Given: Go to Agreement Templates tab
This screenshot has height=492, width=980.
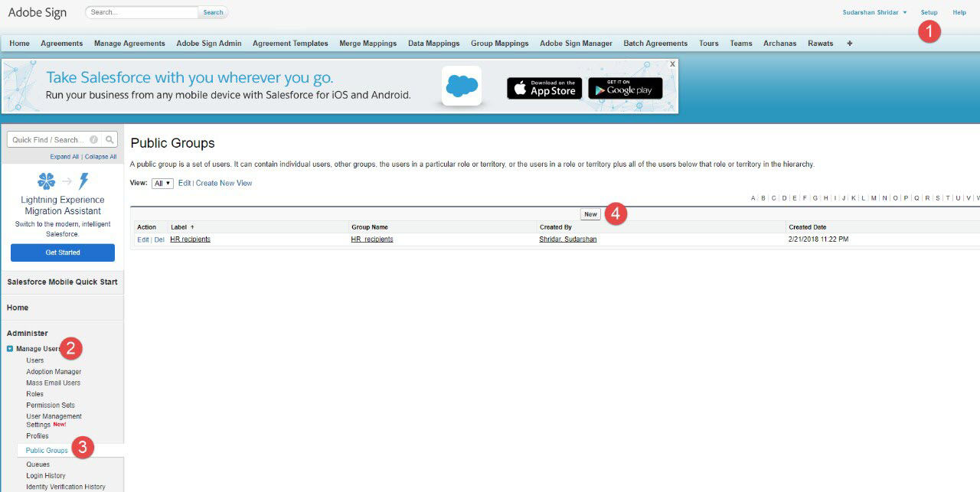Looking at the screenshot, I should [290, 44].
